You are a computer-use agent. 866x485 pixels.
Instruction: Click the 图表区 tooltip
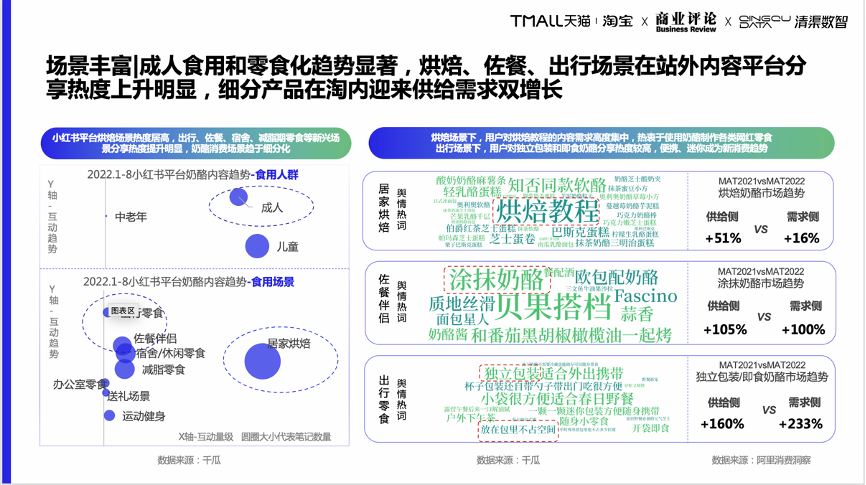123,311
